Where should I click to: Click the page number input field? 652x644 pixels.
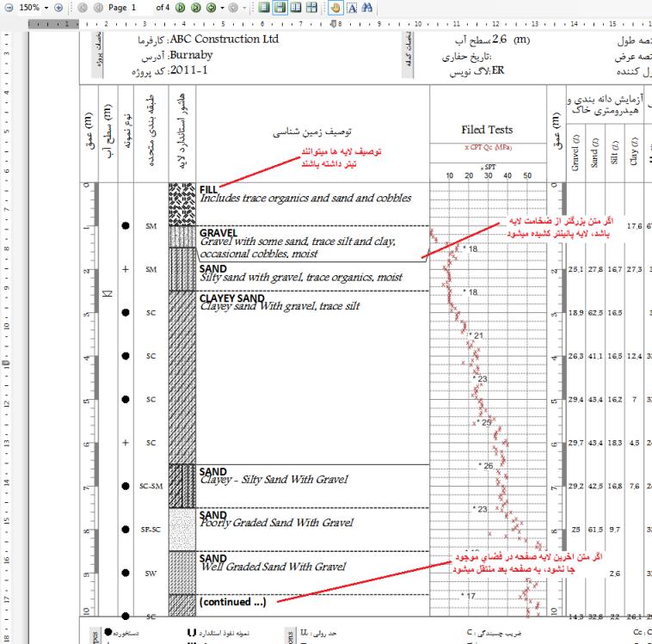pyautogui.click(x=142, y=7)
